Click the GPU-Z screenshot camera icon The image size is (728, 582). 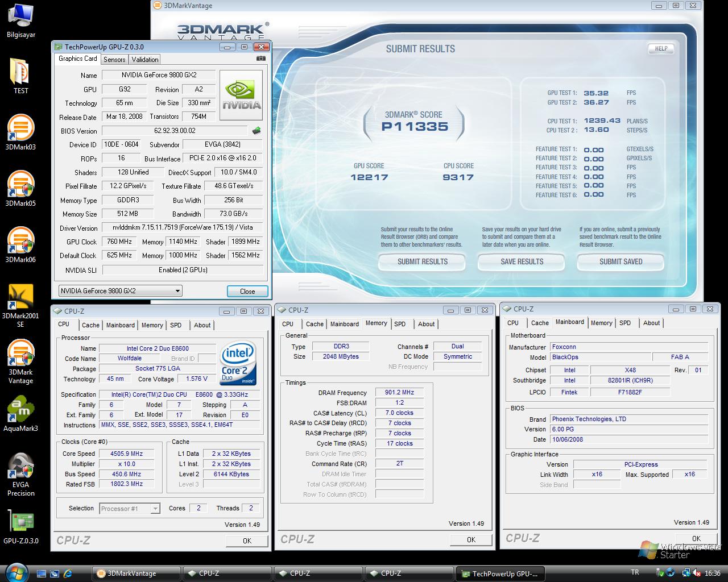click(x=260, y=59)
